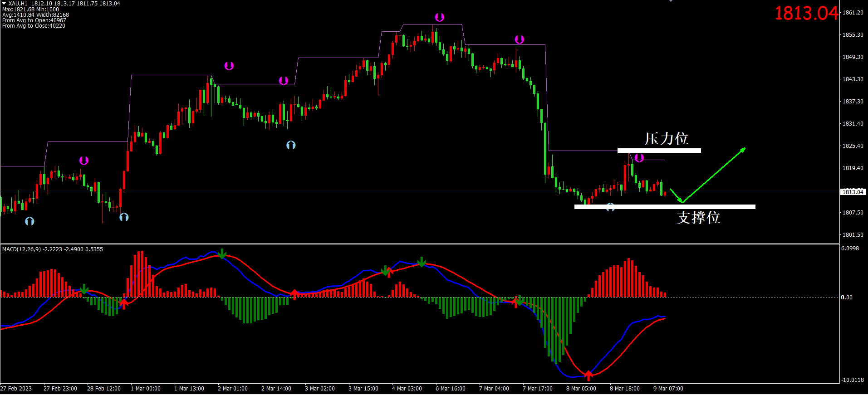Select the magenta arrow marker above the 2 Mar 14:00 candles
The image size is (868, 395).
point(284,81)
